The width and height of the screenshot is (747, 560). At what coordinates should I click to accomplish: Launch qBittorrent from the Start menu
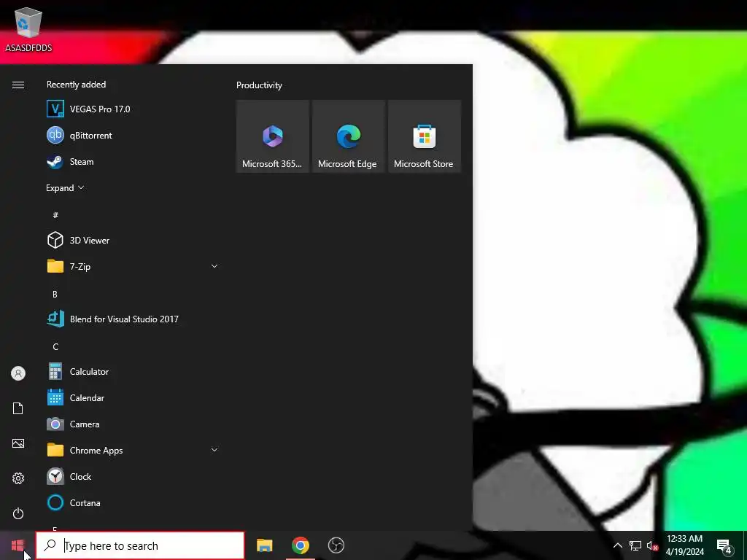[x=133, y=135]
